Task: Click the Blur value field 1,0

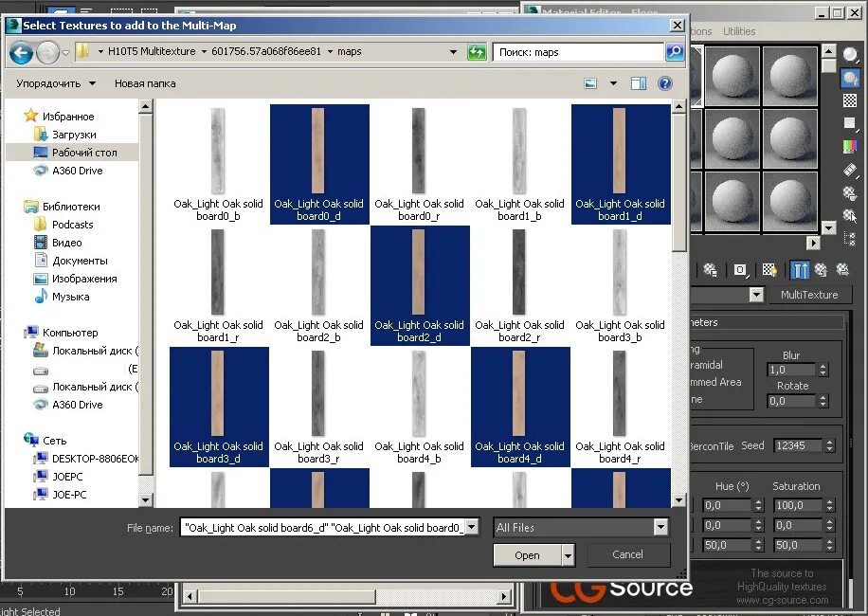Action: [791, 370]
